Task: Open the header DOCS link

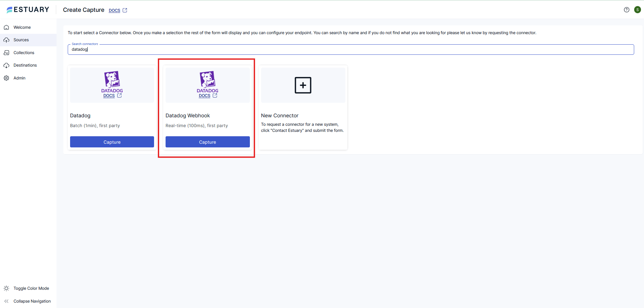Action: coord(114,10)
